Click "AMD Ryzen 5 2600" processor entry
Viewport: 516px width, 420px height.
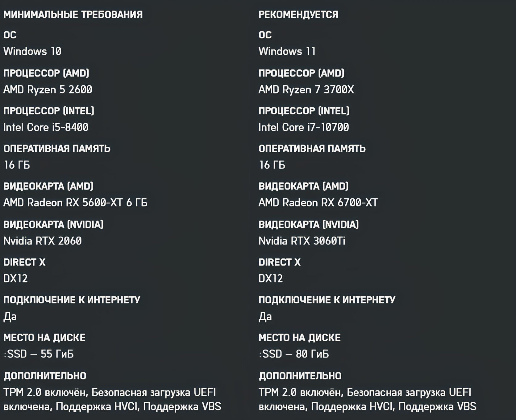click(x=48, y=90)
